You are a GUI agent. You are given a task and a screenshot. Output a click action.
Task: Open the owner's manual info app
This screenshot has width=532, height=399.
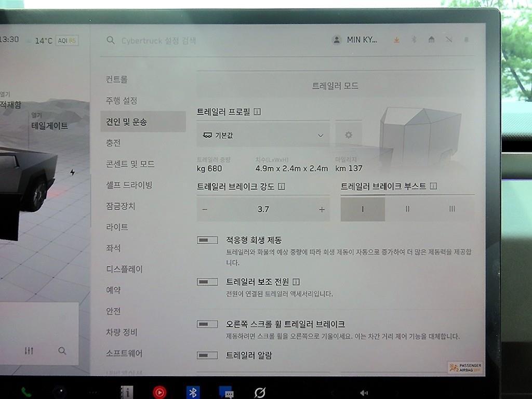click(127, 393)
